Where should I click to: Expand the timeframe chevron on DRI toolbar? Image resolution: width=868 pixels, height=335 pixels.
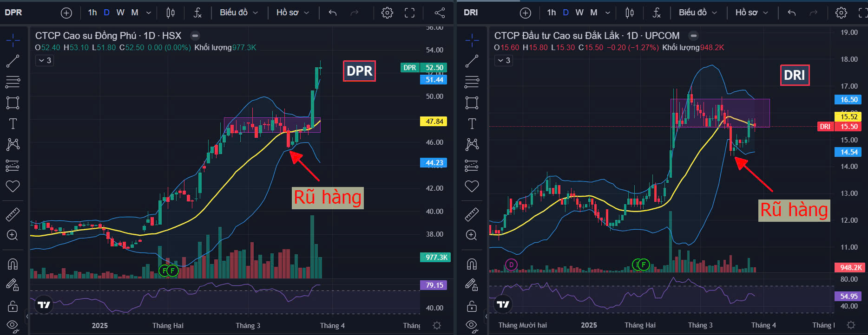tap(608, 13)
